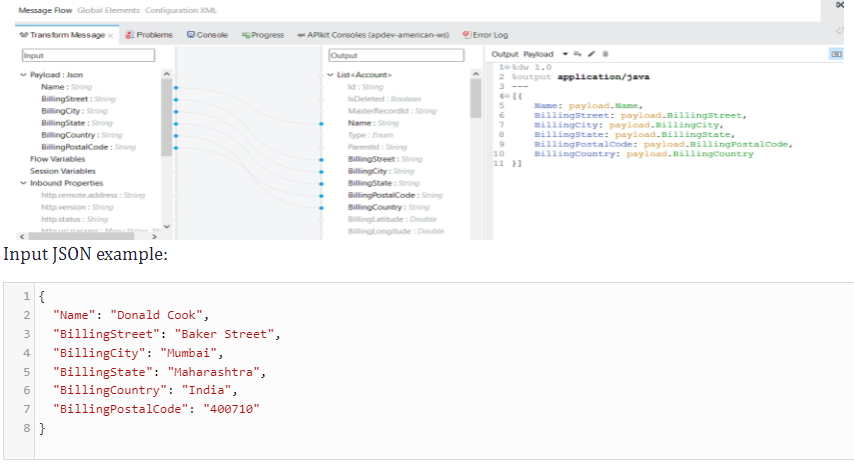Switch to Global Elements view

108,10
